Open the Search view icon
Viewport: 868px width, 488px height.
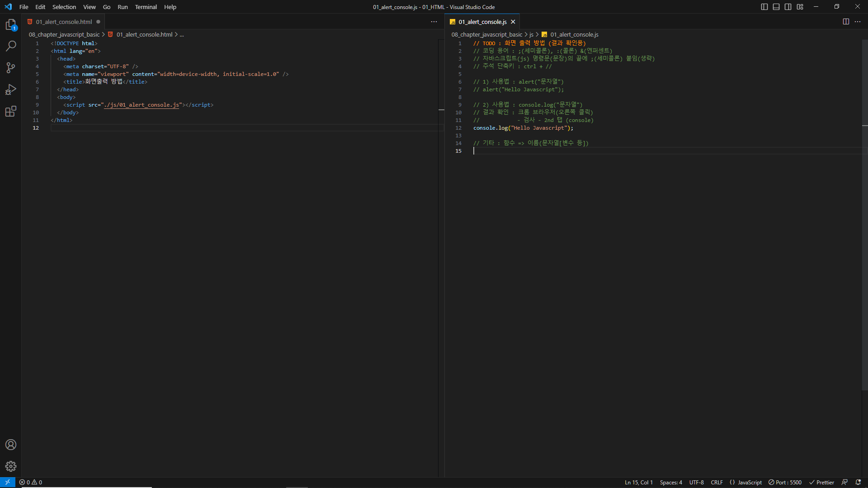click(x=11, y=46)
